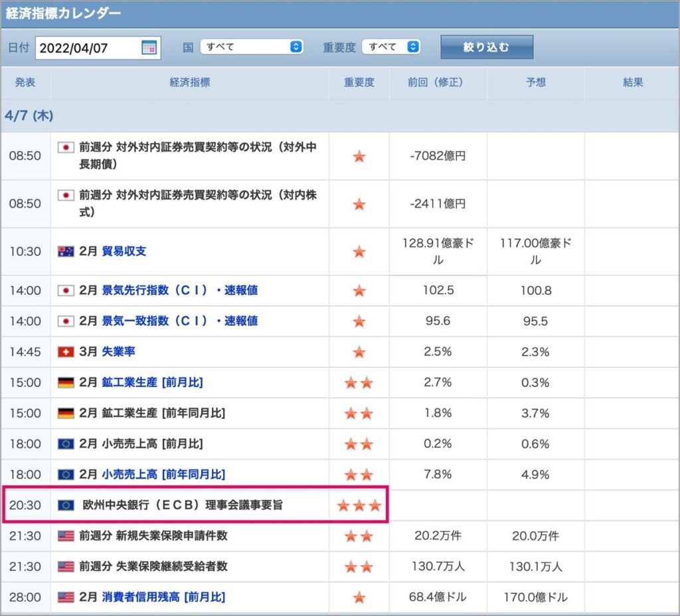Click the forecast value 170.0億ドル
The image size is (680, 616).
pyautogui.click(x=536, y=597)
